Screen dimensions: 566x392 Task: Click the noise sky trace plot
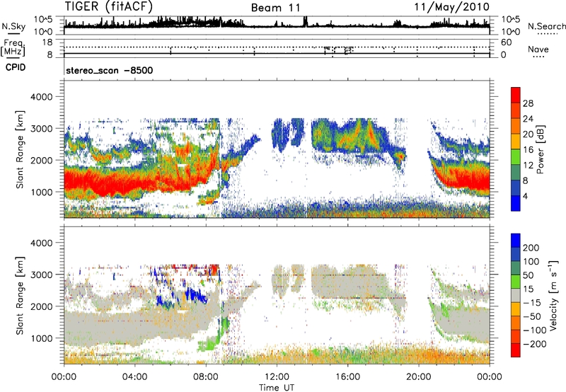[277, 25]
